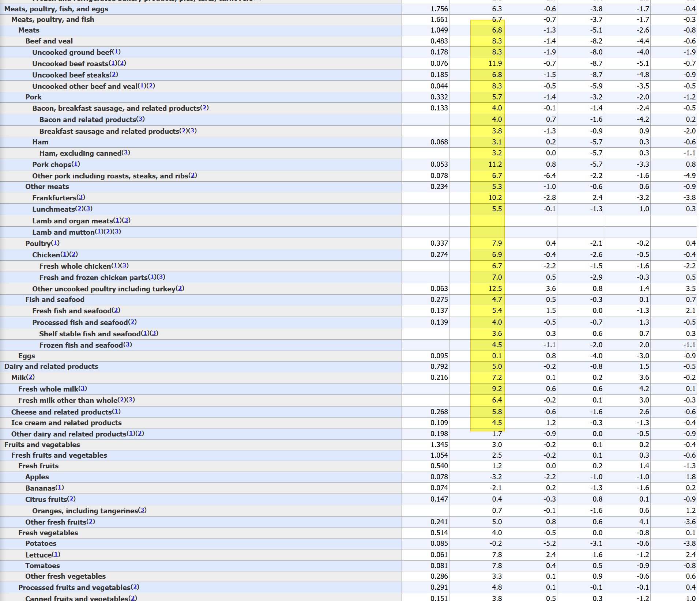Open footnote 2 link beside Uncooked beef steaks

(x=114, y=75)
